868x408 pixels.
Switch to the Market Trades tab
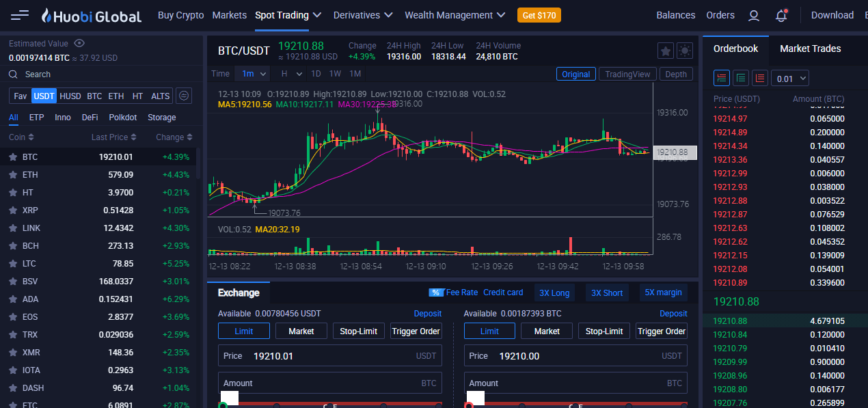[811, 49]
